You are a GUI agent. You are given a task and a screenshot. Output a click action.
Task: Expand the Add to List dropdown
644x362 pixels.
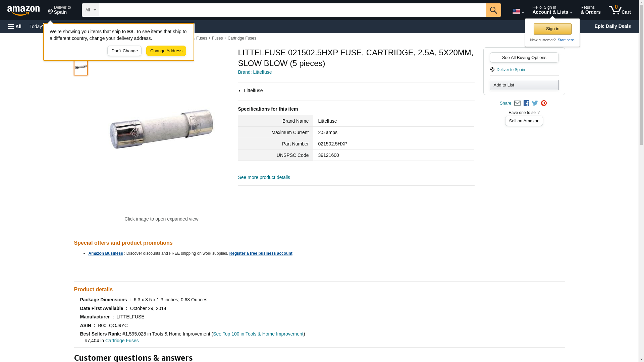pyautogui.click(x=524, y=85)
